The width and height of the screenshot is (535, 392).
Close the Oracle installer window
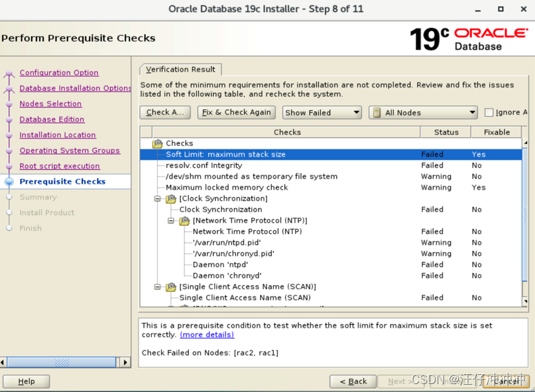coord(524,9)
